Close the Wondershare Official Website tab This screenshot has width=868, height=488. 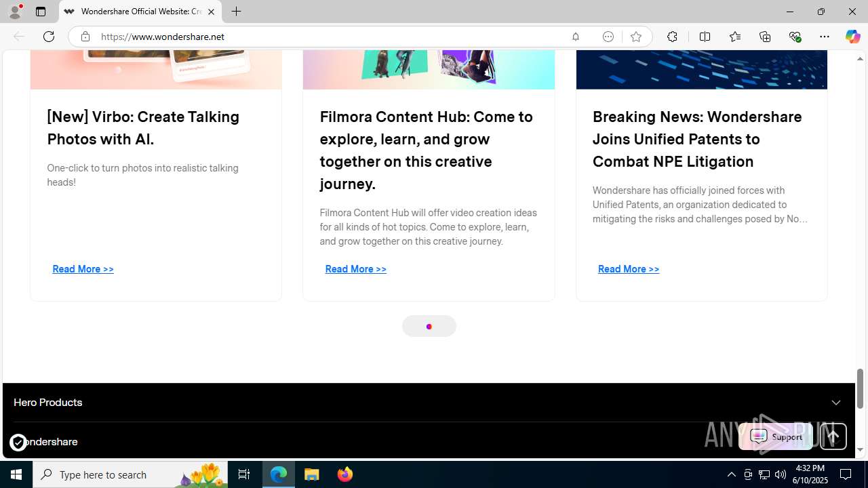pos(211,12)
